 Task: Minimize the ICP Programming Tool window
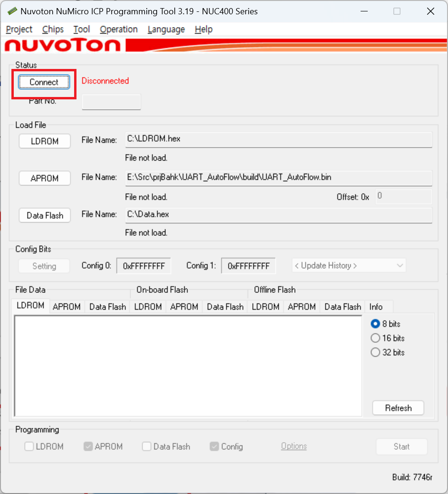[364, 11]
